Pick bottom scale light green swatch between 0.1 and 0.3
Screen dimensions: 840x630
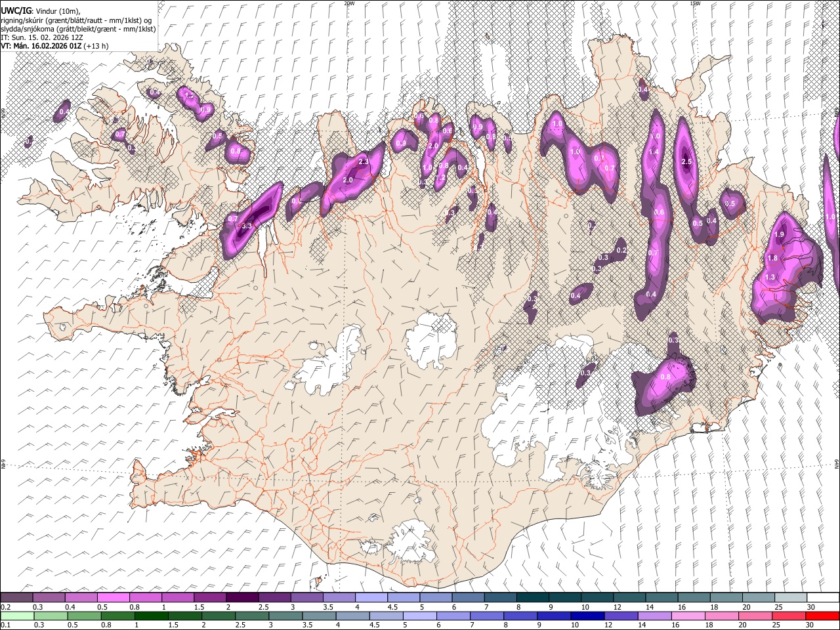[x=17, y=616]
